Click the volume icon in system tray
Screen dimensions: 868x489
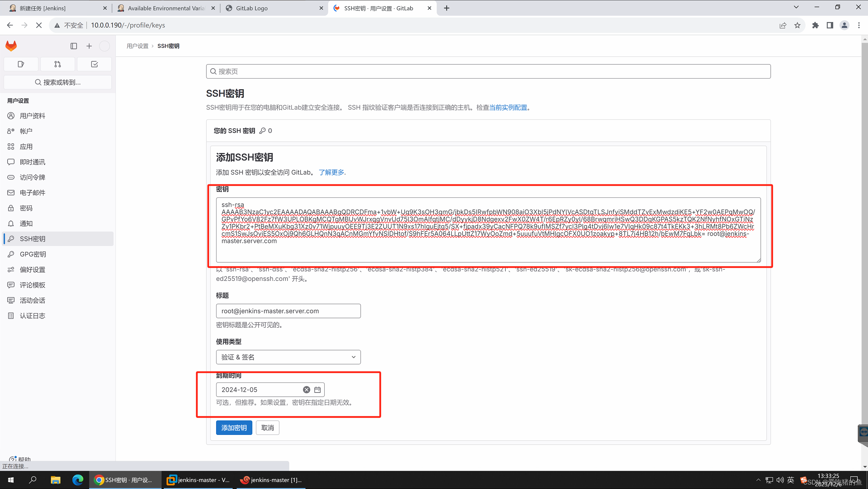780,480
